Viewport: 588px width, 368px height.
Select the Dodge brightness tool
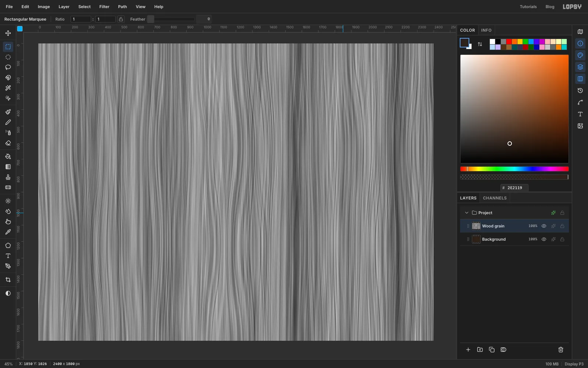pos(8,201)
